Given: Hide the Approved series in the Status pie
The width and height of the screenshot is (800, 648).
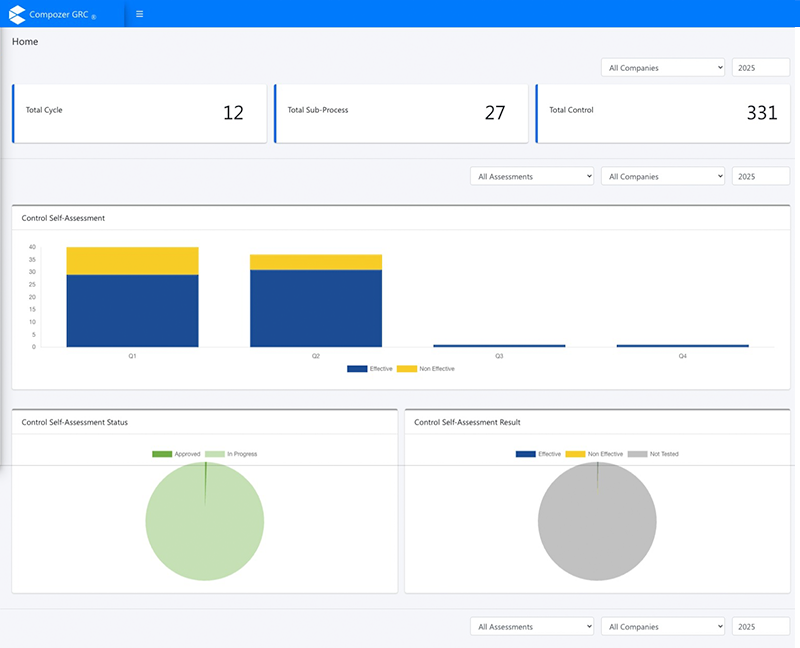Looking at the screenshot, I should point(177,454).
